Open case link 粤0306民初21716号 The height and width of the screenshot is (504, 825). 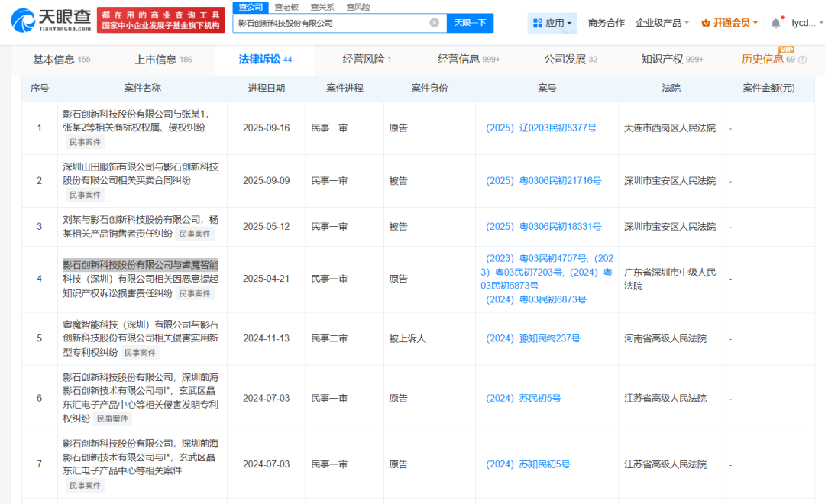(x=543, y=181)
